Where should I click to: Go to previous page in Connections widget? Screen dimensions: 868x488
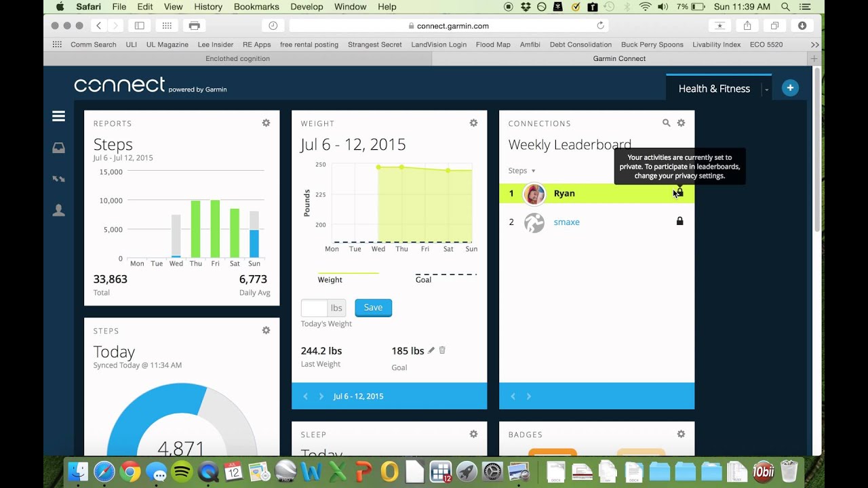pos(513,396)
